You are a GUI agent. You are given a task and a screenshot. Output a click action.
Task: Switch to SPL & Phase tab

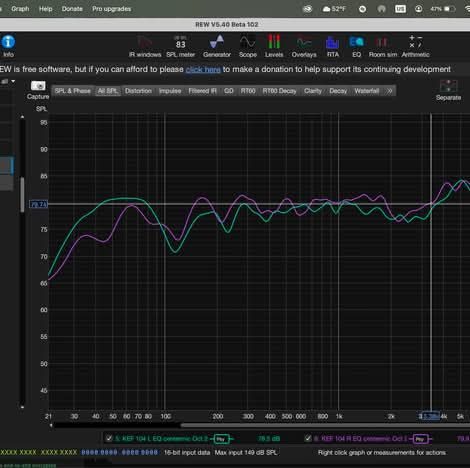pos(72,91)
